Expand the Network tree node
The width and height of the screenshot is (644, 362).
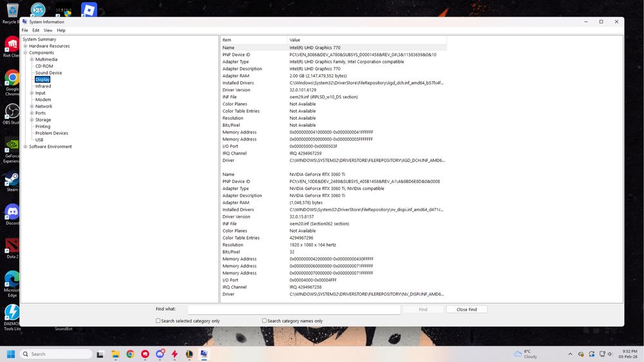32,106
